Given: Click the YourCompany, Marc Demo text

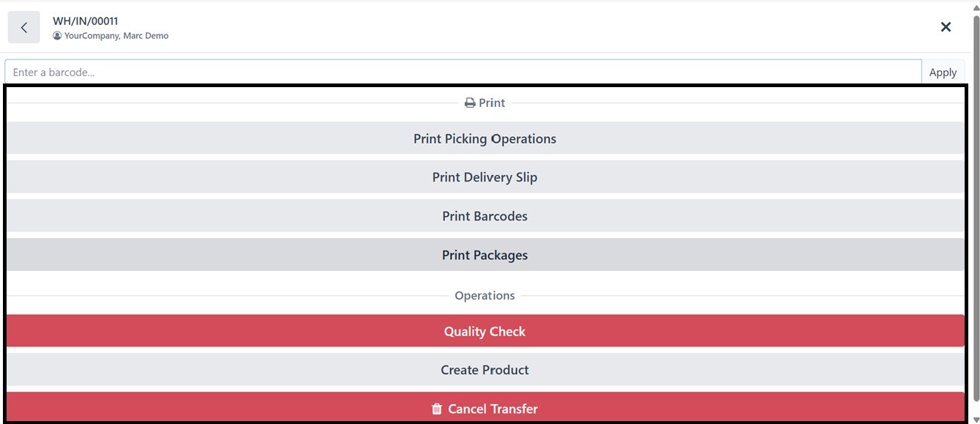Looking at the screenshot, I should pyautogui.click(x=116, y=35).
